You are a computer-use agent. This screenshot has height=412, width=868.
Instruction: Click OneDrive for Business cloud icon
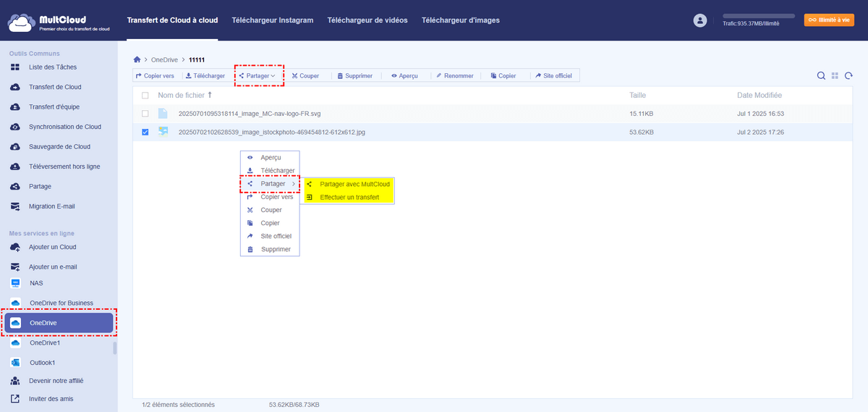pos(15,303)
